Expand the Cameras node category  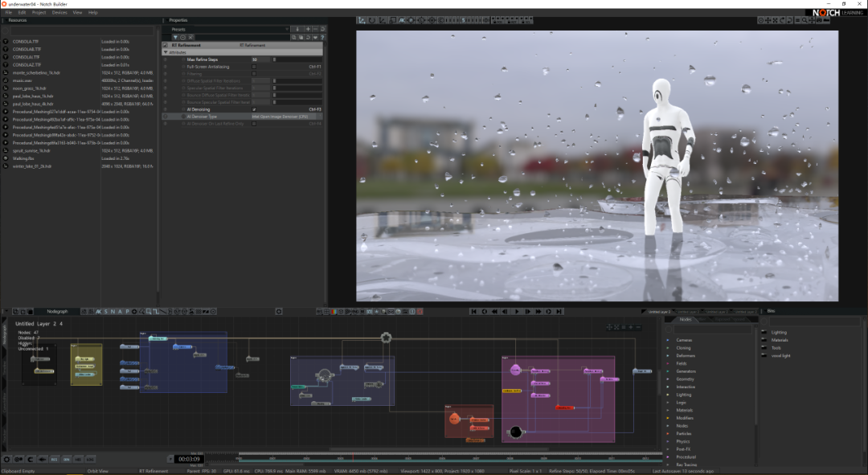coord(668,340)
